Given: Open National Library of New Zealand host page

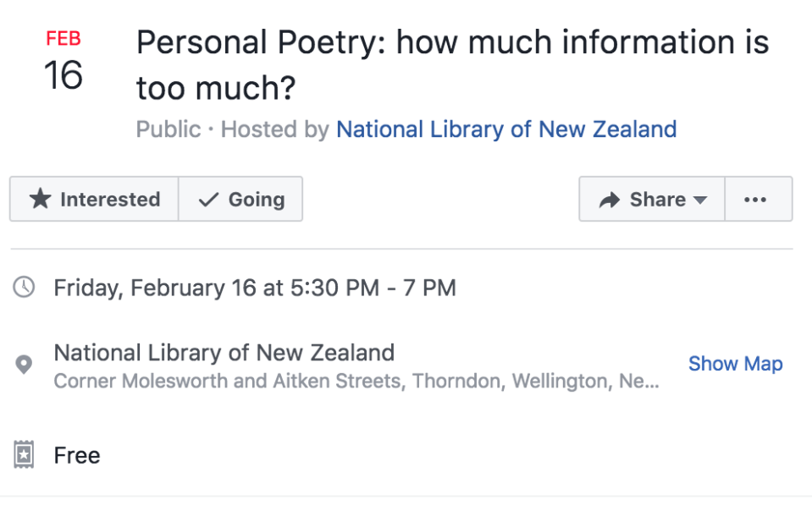Looking at the screenshot, I should point(506,129).
